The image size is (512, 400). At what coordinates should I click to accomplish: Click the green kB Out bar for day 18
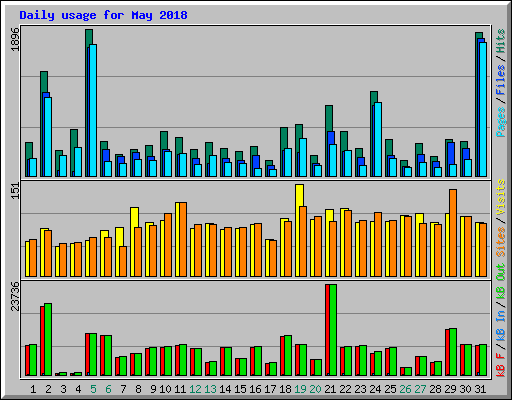pos(288,355)
